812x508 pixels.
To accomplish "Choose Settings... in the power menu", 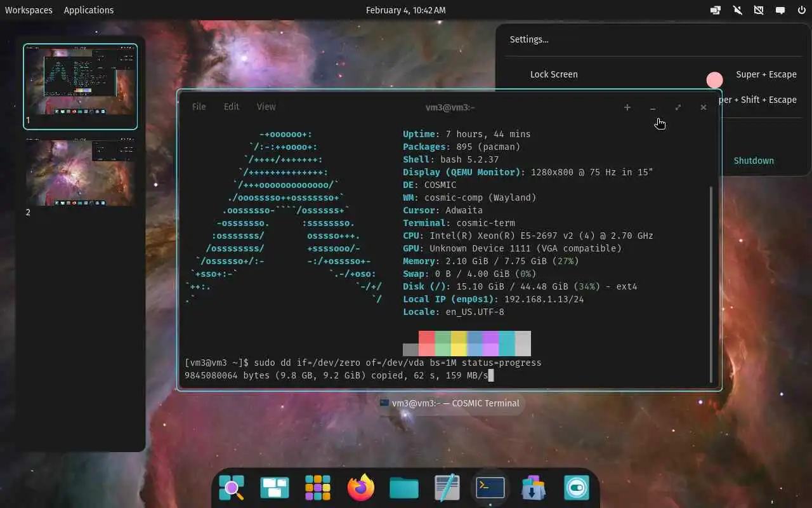I will [x=529, y=39].
